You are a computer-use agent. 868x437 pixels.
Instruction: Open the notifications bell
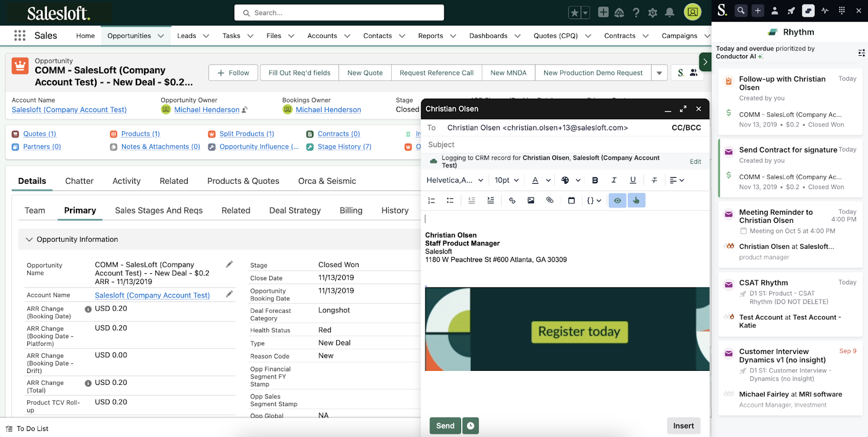pos(670,12)
